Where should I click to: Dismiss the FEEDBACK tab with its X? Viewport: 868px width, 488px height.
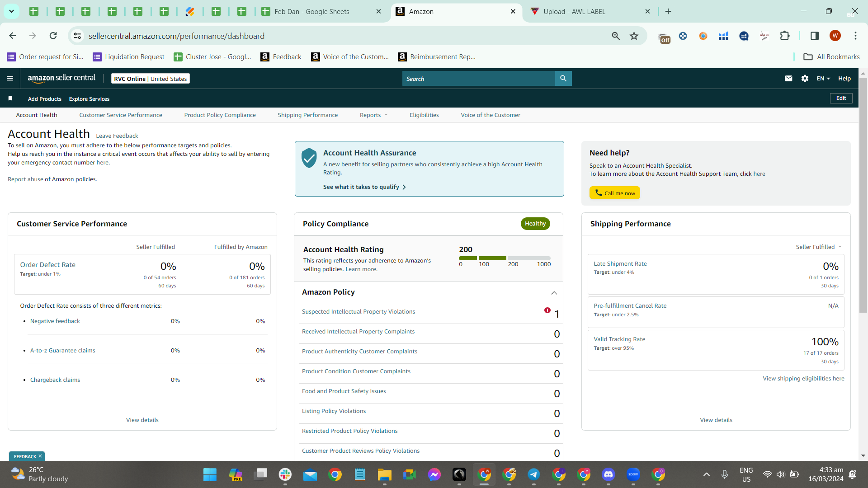click(x=40, y=456)
